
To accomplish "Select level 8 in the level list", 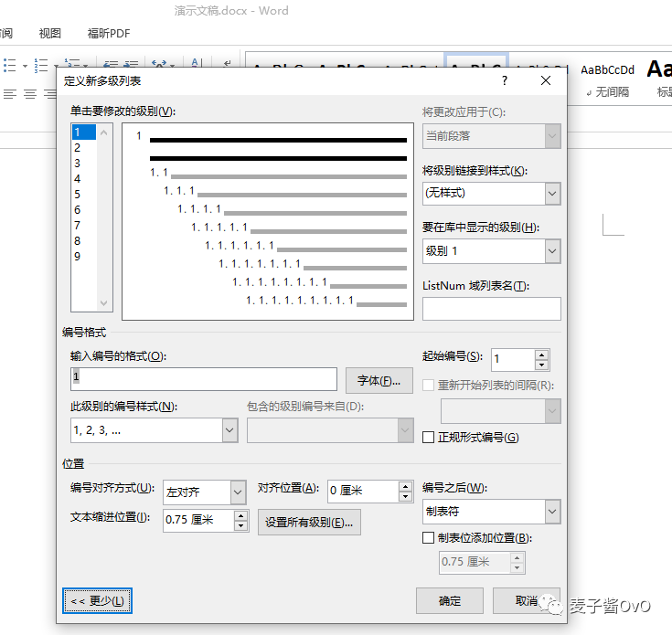I will tap(83, 240).
